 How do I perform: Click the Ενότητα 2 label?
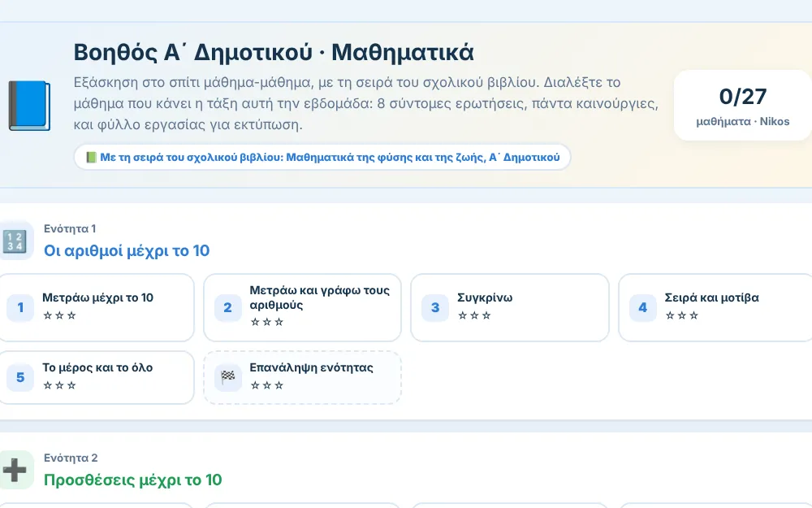71,458
